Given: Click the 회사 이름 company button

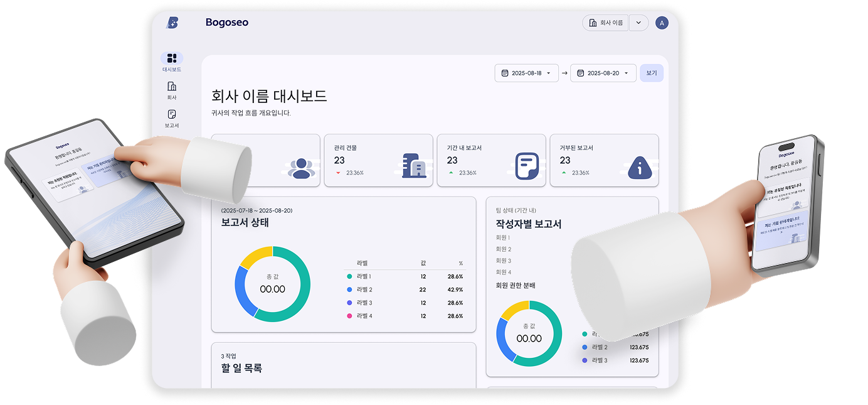Looking at the screenshot, I should click(605, 23).
